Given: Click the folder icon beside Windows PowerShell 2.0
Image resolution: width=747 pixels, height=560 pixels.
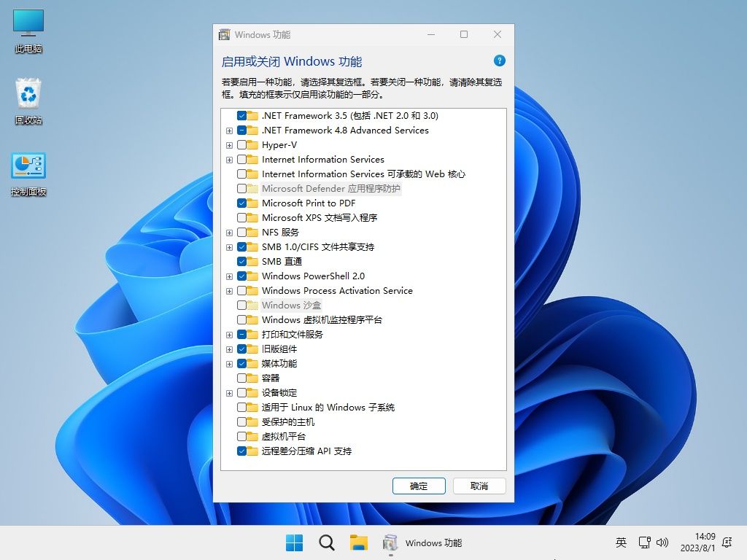Looking at the screenshot, I should [x=252, y=276].
